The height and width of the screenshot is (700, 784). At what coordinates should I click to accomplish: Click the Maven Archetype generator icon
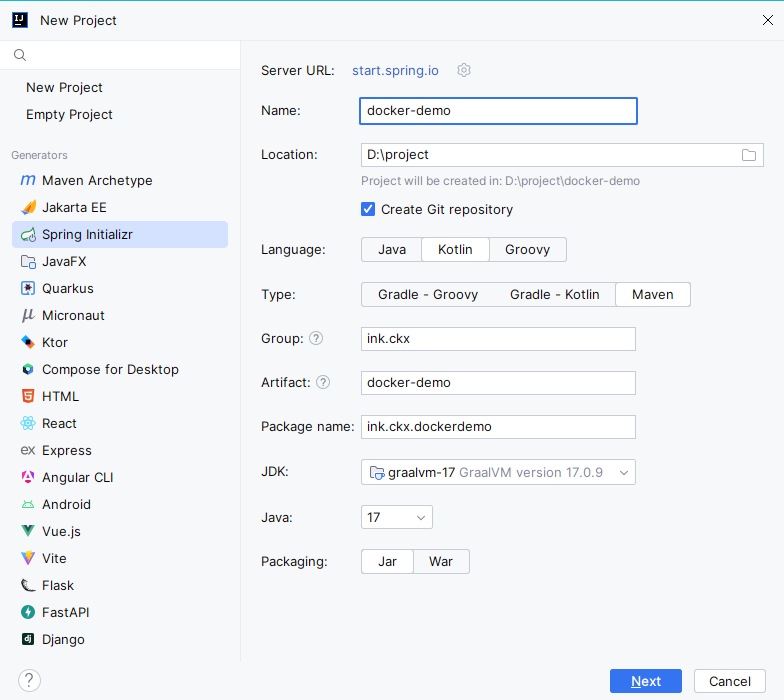coord(28,180)
